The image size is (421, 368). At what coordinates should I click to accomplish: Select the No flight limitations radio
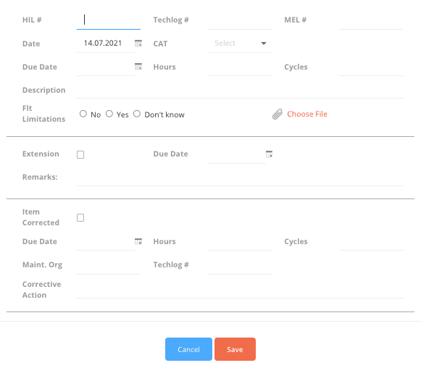(83, 114)
